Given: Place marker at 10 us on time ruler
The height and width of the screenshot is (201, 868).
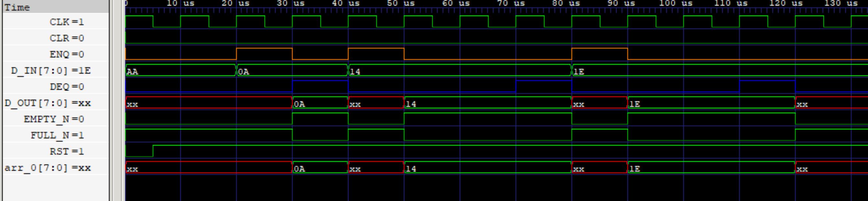Looking at the screenshot, I should [180, 4].
